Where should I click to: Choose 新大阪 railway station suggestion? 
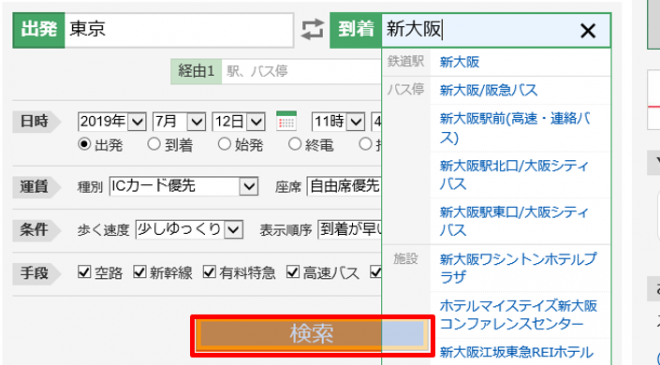(460, 62)
